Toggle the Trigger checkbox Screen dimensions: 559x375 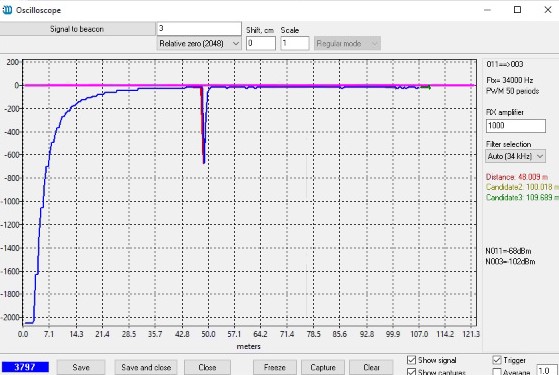tap(497, 360)
